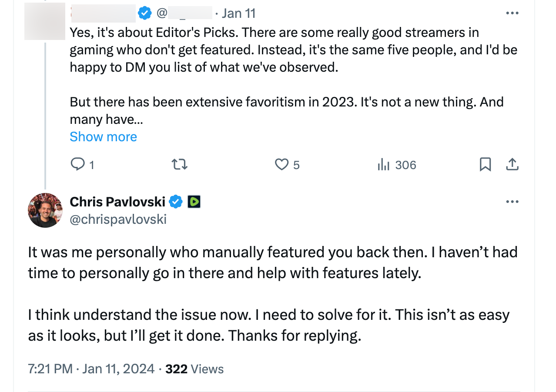Reply to the Editor's Picks tweet
The height and width of the screenshot is (392, 556).
coord(78,164)
